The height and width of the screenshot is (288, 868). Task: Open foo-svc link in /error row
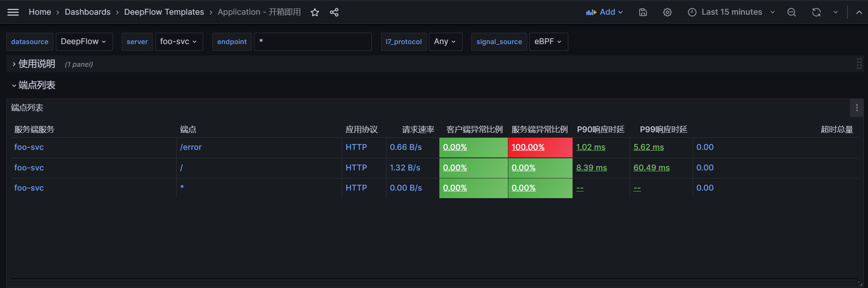point(29,147)
